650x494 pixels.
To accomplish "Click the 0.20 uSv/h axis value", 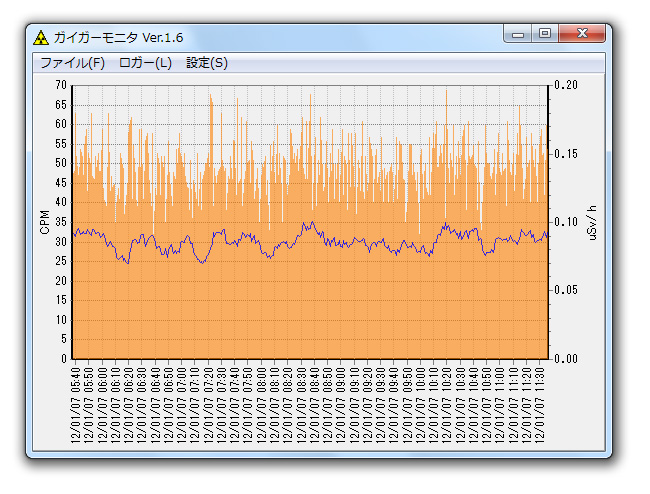I will 566,85.
